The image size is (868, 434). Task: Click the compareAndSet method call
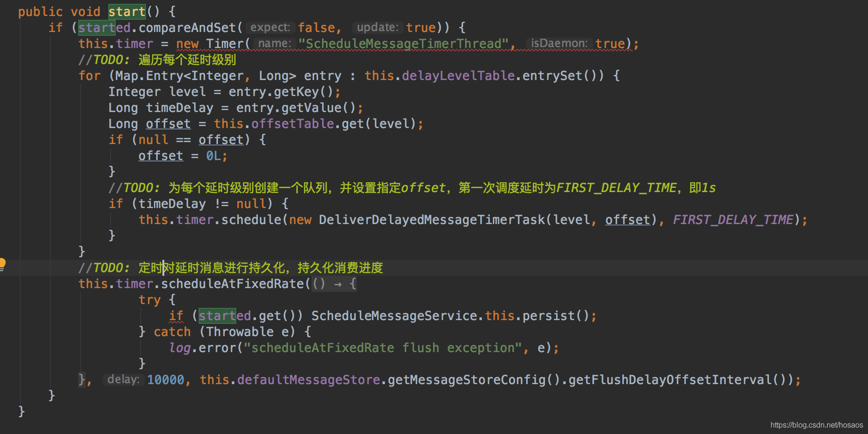187,28
